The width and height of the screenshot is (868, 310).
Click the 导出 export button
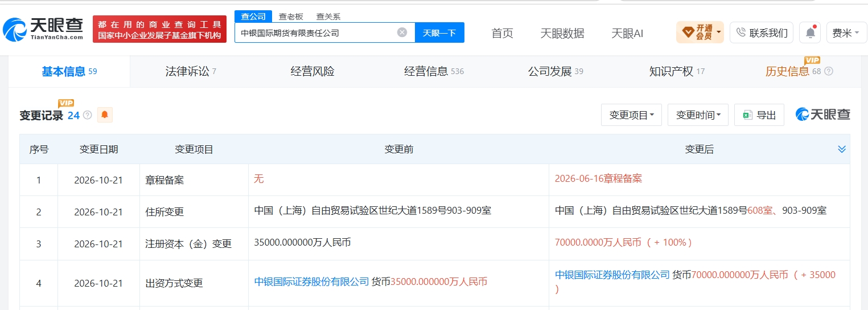coord(759,115)
